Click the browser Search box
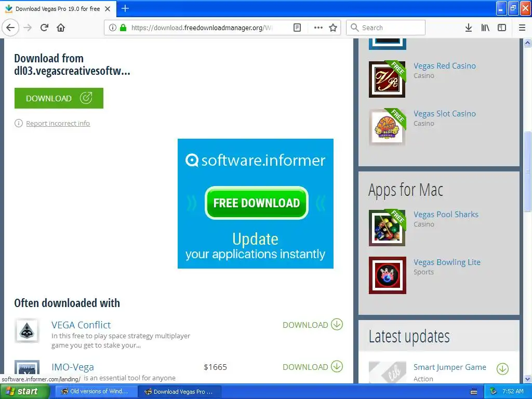The width and height of the screenshot is (532, 399). tap(385, 28)
